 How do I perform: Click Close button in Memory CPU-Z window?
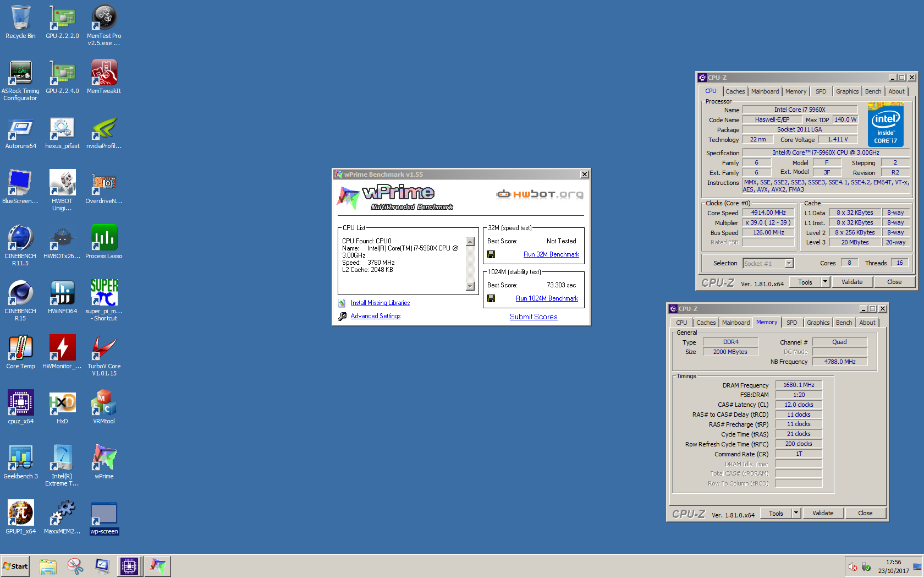tap(865, 513)
